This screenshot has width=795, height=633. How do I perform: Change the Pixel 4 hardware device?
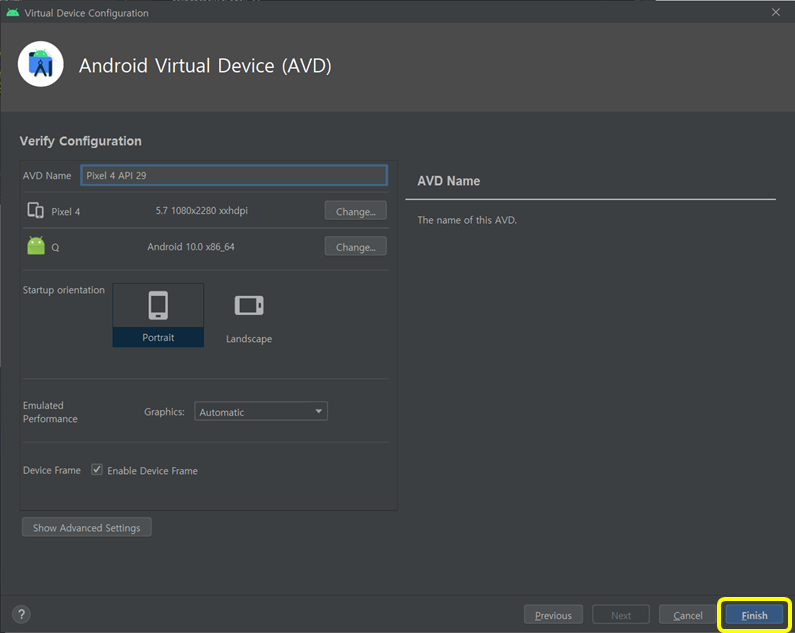click(355, 211)
